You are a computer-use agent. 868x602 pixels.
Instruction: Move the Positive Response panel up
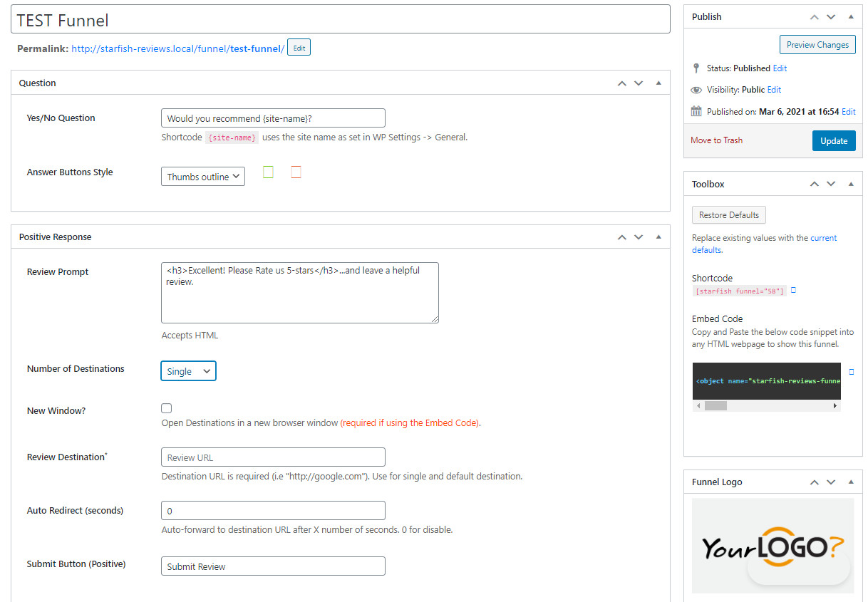click(621, 237)
